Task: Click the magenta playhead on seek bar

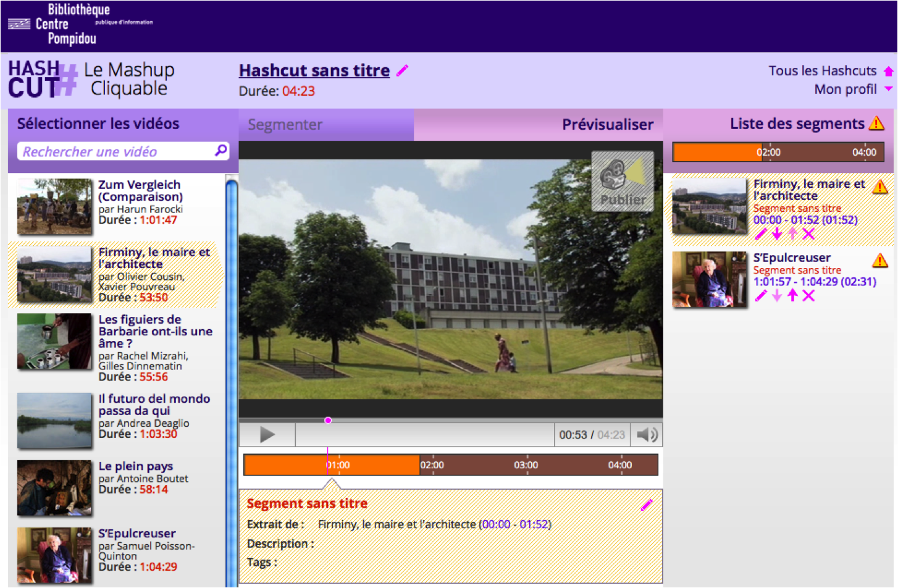Action: click(328, 420)
